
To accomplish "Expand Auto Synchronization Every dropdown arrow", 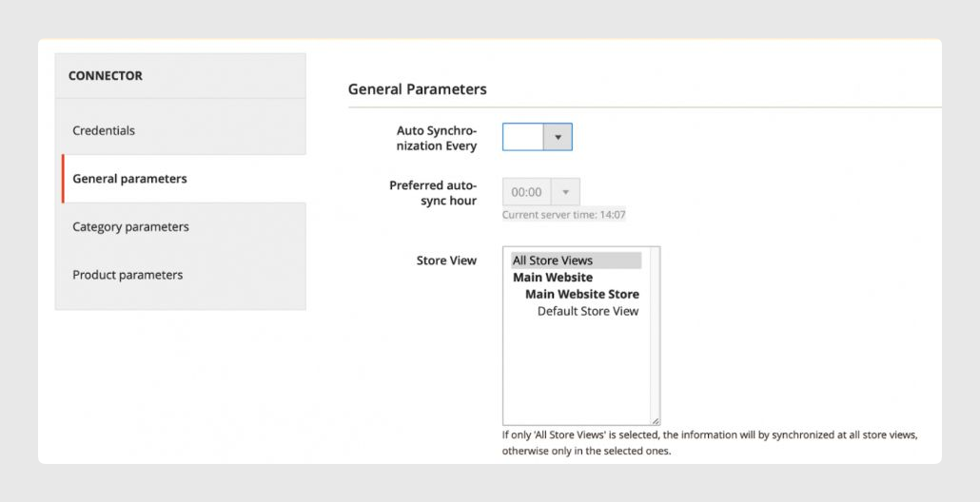I will (558, 137).
